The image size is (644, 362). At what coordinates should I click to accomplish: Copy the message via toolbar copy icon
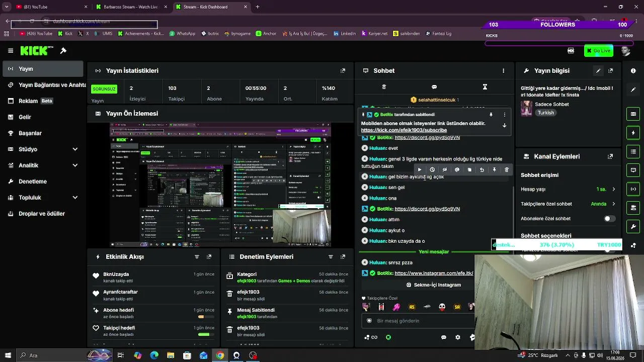pyautogui.click(x=469, y=169)
